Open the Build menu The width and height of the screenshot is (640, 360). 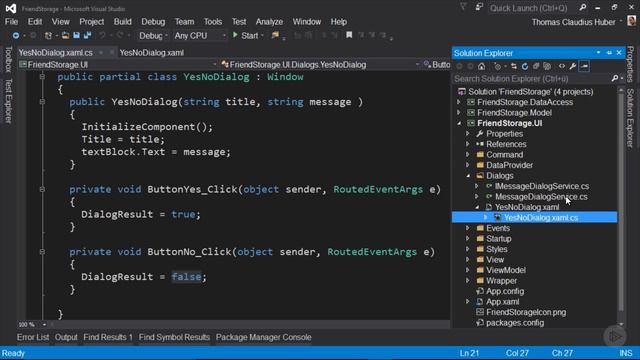[122, 22]
